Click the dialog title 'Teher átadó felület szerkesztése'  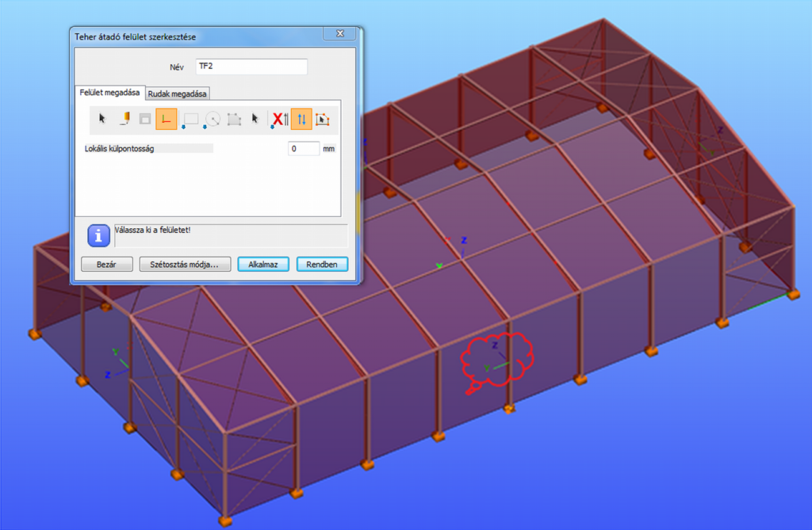click(x=135, y=36)
